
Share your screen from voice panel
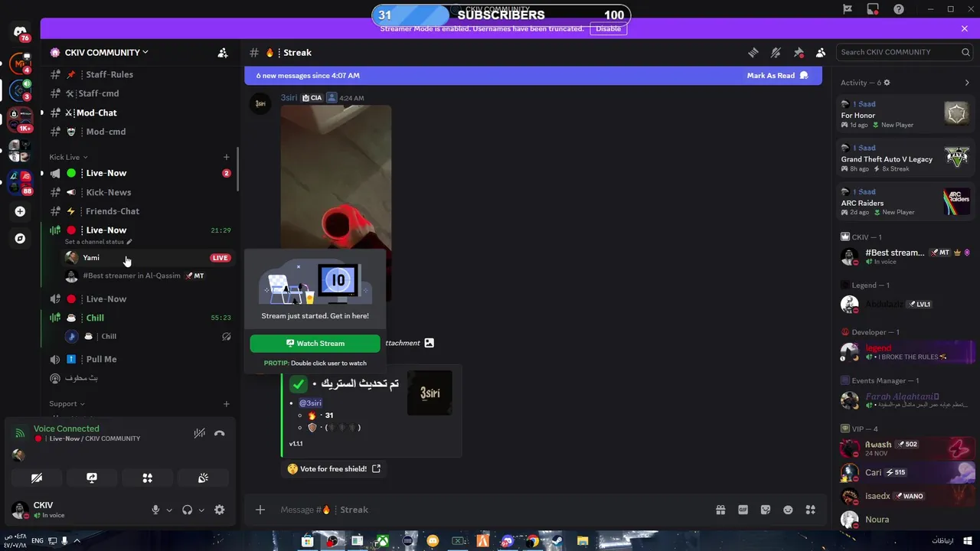[92, 478]
